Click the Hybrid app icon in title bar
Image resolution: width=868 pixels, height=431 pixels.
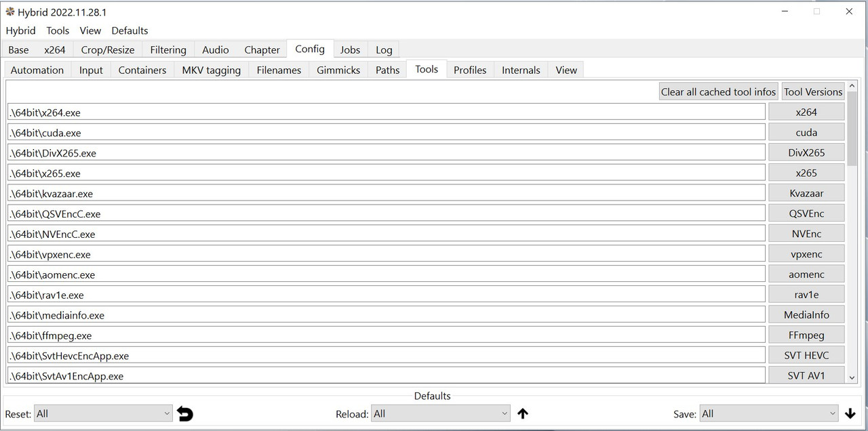click(x=10, y=12)
